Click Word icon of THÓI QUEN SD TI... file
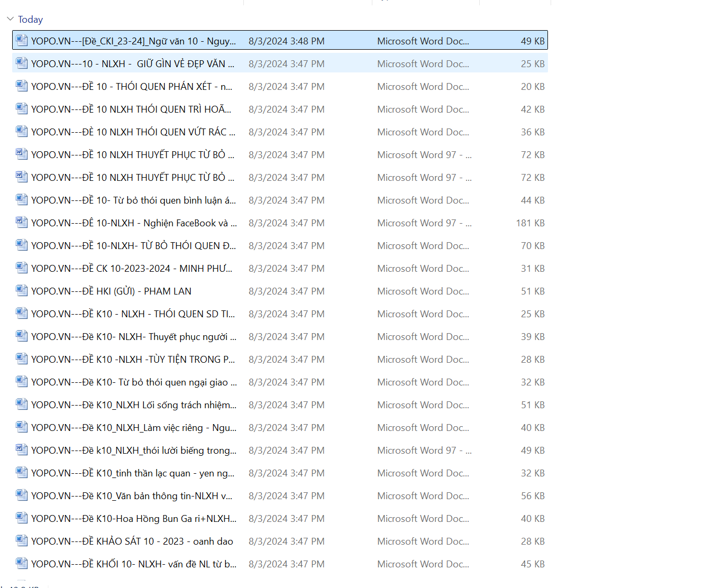The width and height of the screenshot is (713, 588). click(x=22, y=313)
